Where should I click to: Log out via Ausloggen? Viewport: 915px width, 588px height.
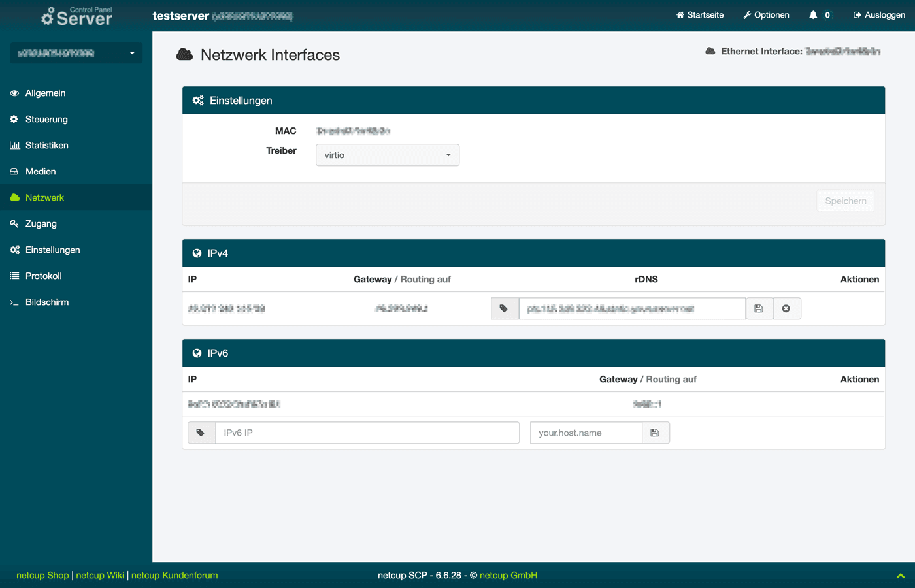tap(879, 15)
